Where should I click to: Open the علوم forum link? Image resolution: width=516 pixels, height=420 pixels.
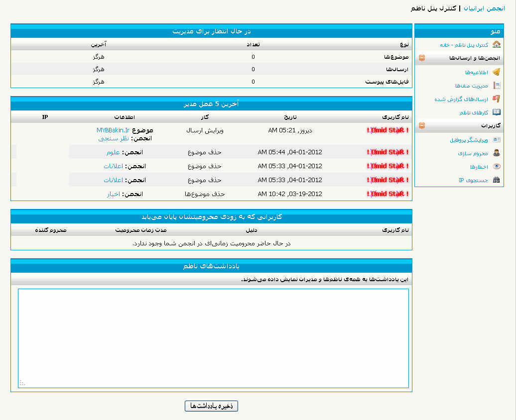point(113,152)
